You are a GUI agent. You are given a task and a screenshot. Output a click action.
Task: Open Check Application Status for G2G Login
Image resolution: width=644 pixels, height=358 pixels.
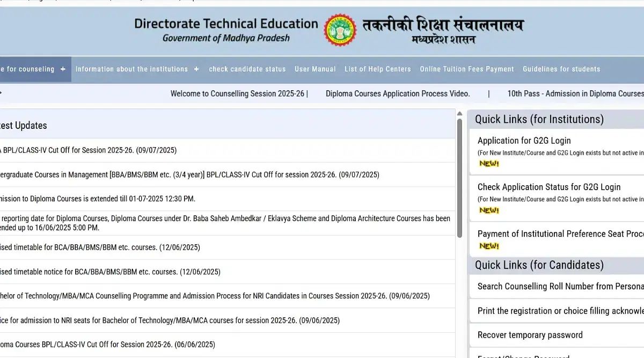click(x=549, y=187)
